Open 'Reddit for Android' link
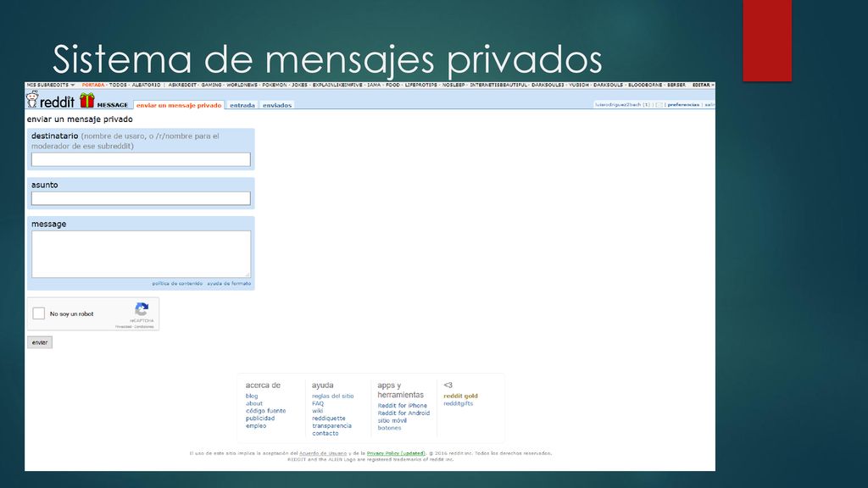This screenshot has height=488, width=868. tap(403, 413)
